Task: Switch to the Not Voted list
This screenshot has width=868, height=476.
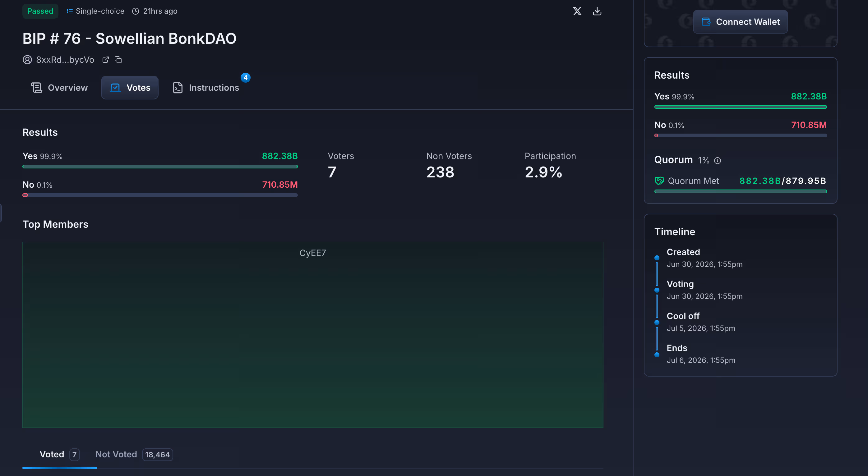Action: (x=134, y=455)
